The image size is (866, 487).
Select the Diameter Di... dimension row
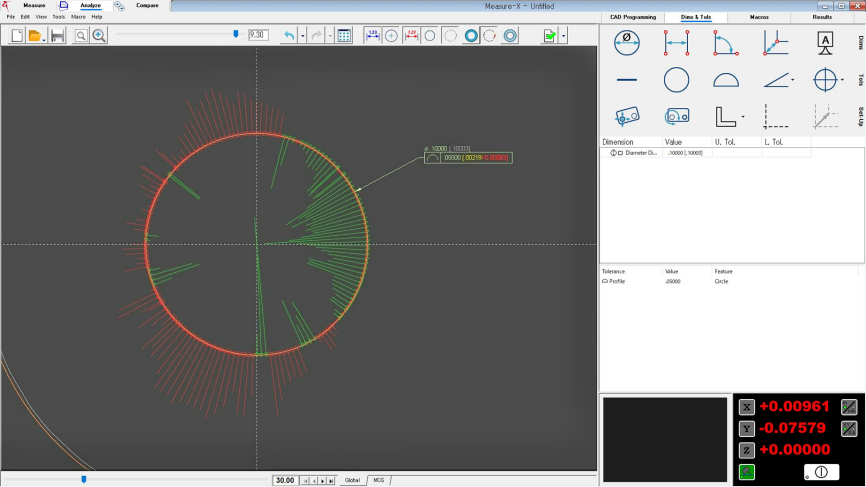(x=706, y=153)
